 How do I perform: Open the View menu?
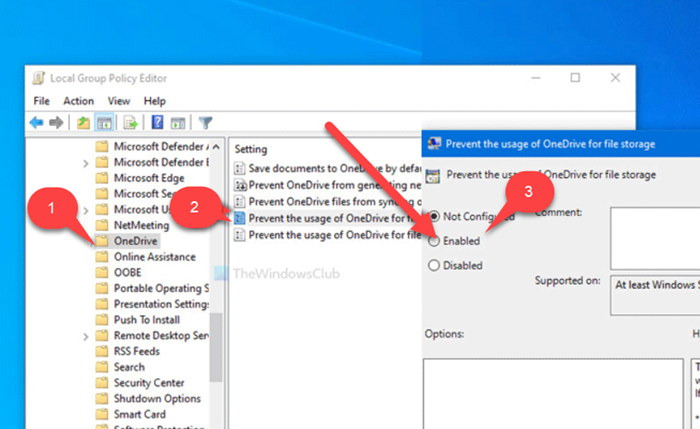tap(119, 101)
